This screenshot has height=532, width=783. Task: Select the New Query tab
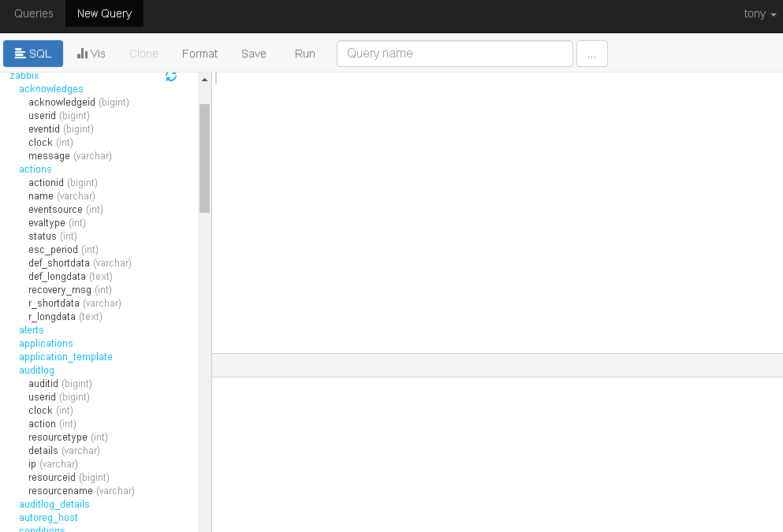coord(104,13)
